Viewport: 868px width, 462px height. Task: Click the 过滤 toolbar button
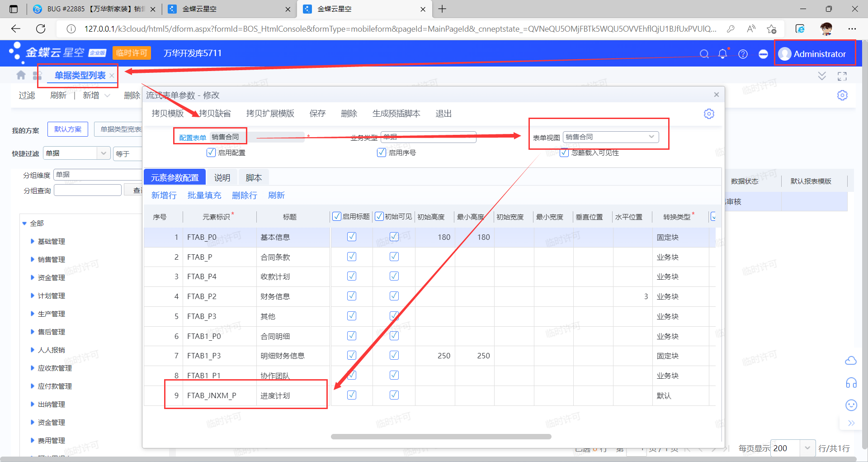(x=27, y=95)
